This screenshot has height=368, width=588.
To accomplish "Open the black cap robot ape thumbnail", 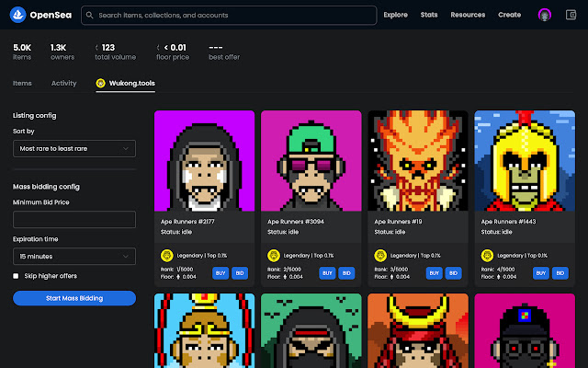I will (525, 331).
